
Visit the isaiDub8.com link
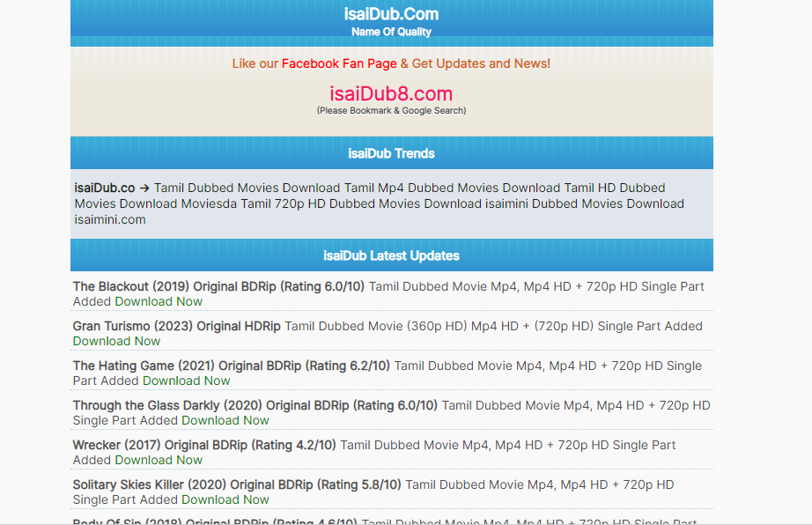tap(391, 93)
